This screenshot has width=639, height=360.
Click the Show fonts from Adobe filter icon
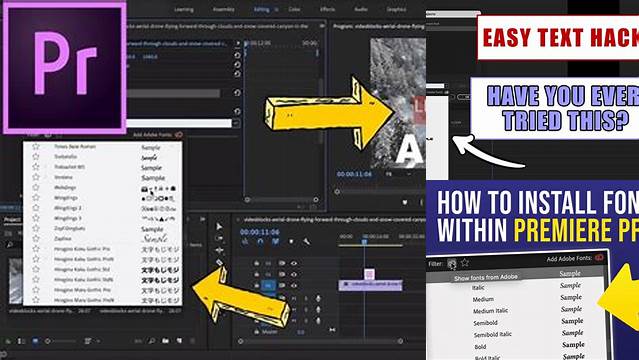(x=452, y=264)
